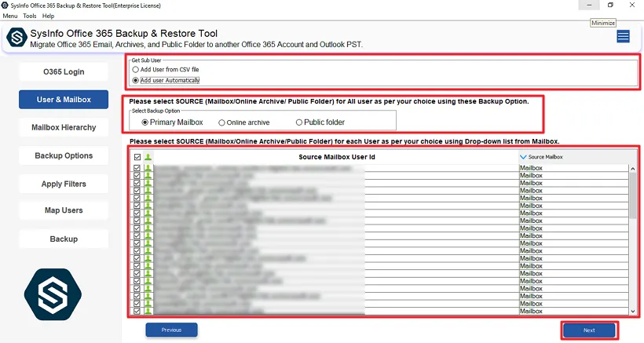
Task: Click the Next button
Action: click(589, 330)
